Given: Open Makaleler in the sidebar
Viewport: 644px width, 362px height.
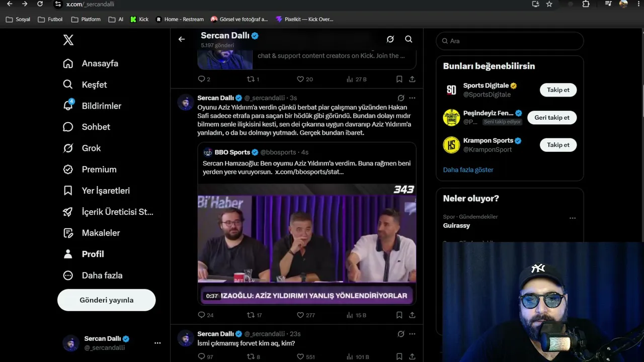Looking at the screenshot, I should click(92, 233).
